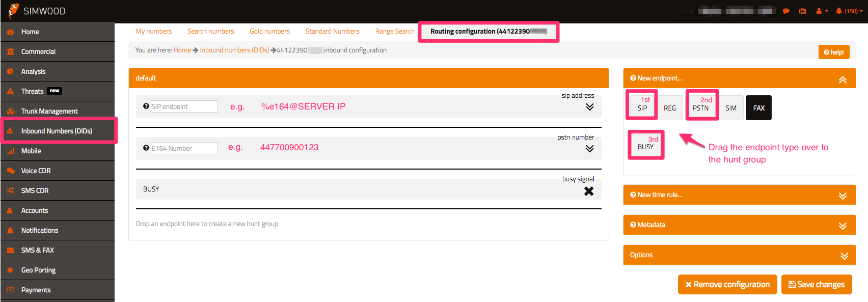The image size is (868, 302).
Task: Click the medical kit support icon
Action: click(803, 11)
